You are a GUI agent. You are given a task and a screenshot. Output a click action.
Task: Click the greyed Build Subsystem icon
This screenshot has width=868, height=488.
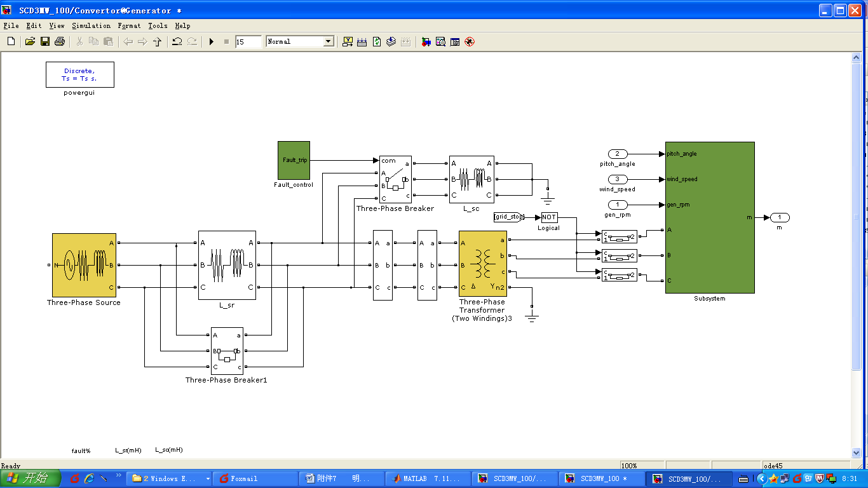[x=405, y=41]
